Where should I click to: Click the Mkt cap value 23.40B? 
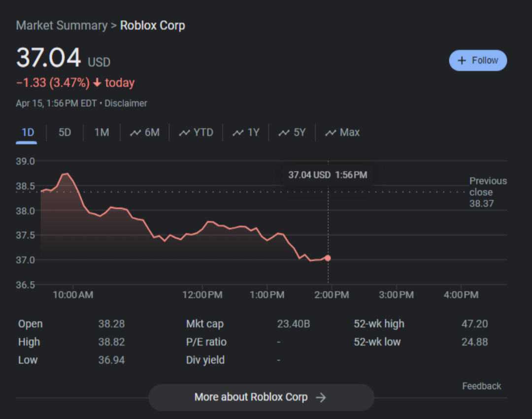tap(294, 324)
